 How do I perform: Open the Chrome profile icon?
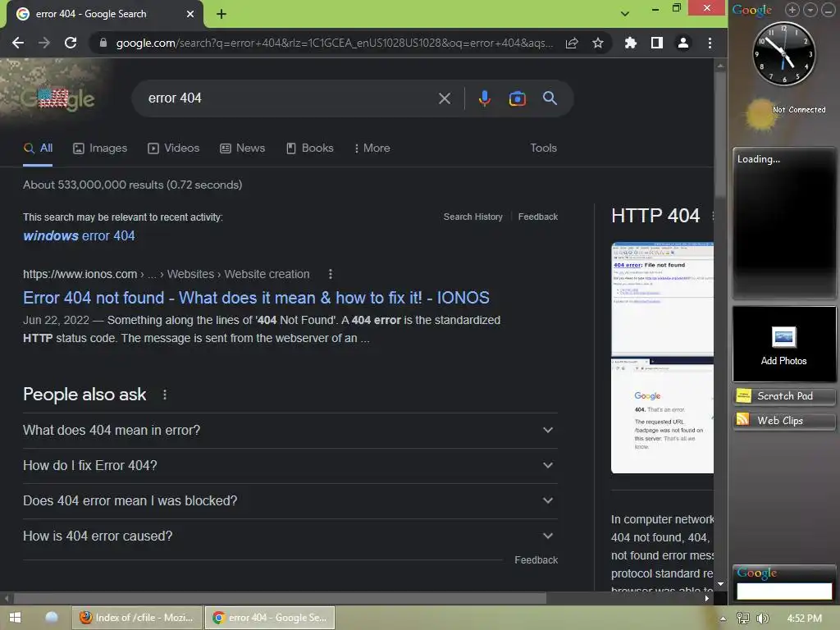tap(683, 43)
